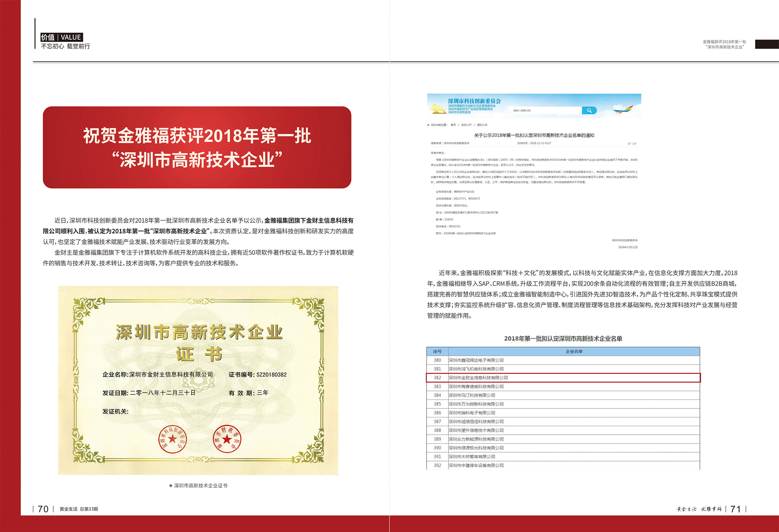Click the 科技创新委员会 red seal on certificate
The image size is (779, 532).
(172, 439)
